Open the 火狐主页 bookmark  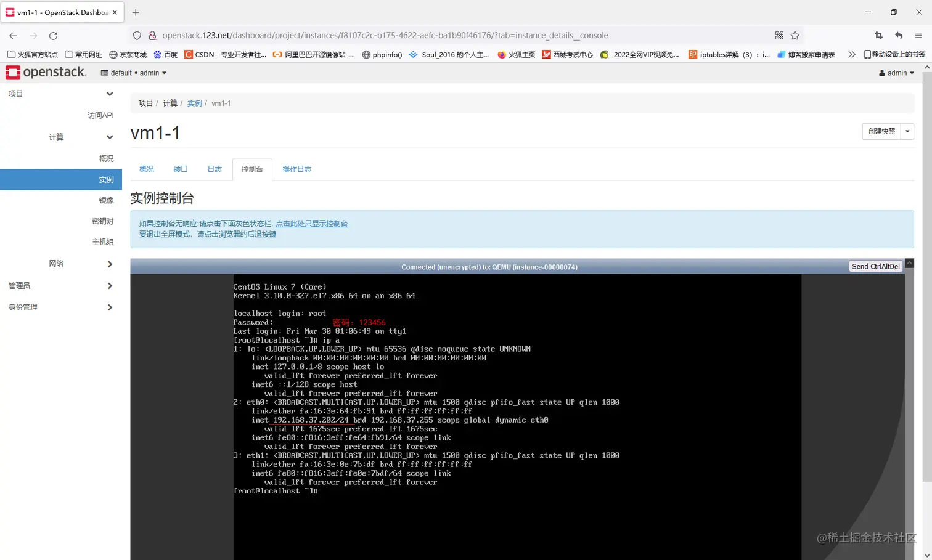[x=516, y=54]
